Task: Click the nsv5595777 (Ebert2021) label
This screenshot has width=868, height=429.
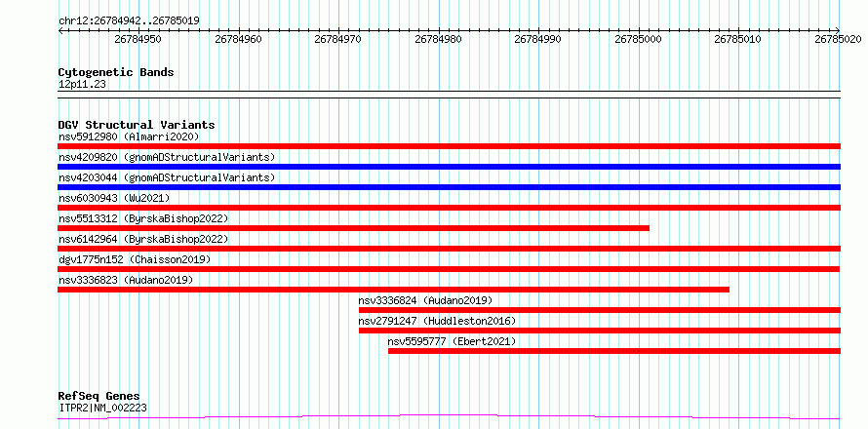Action: tap(452, 341)
